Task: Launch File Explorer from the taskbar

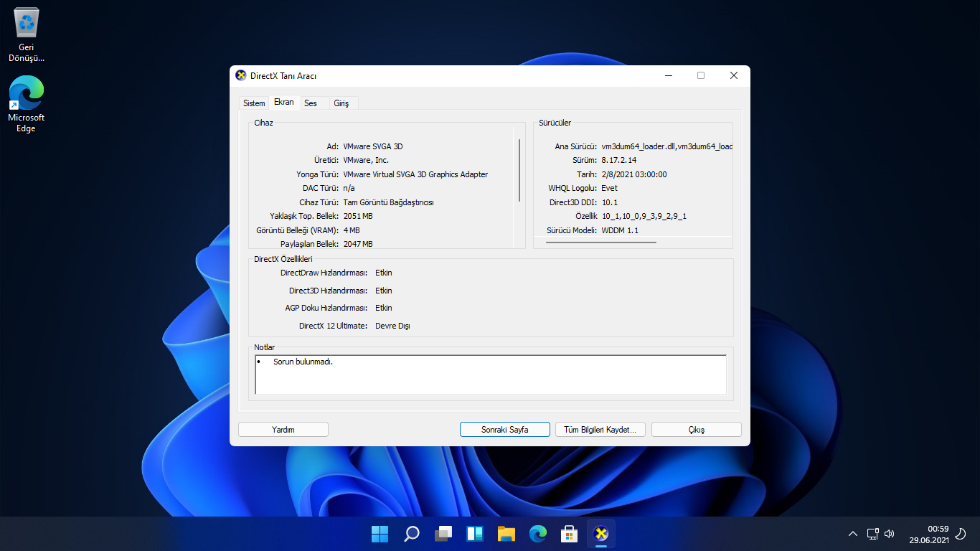Action: [x=507, y=534]
